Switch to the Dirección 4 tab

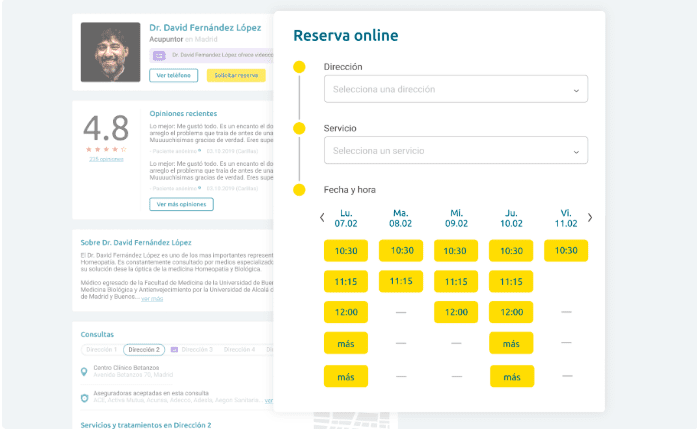239,350
